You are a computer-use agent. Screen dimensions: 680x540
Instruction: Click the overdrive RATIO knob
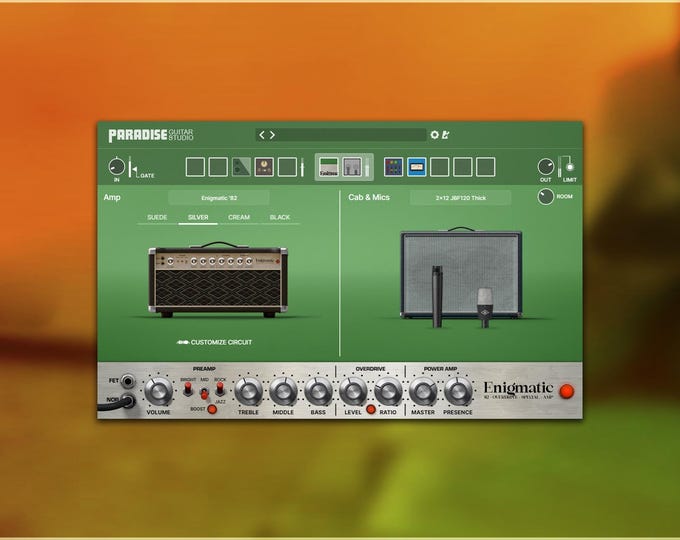(388, 391)
